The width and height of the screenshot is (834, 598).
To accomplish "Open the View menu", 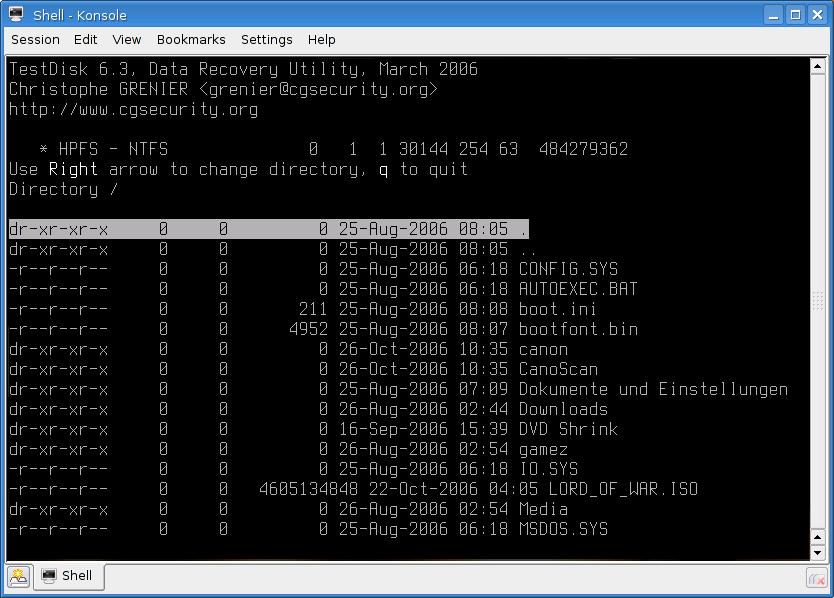I will pyautogui.click(x=127, y=40).
